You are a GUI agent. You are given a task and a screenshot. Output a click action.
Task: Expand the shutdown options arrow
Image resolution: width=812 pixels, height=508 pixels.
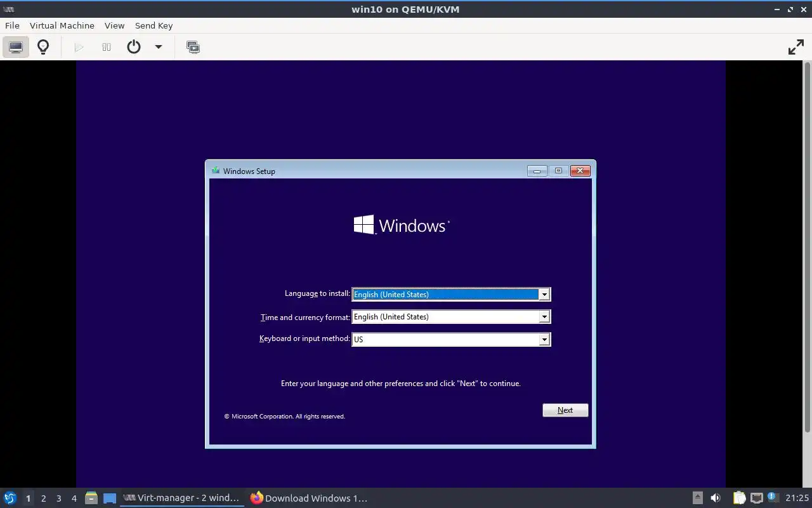click(159, 47)
